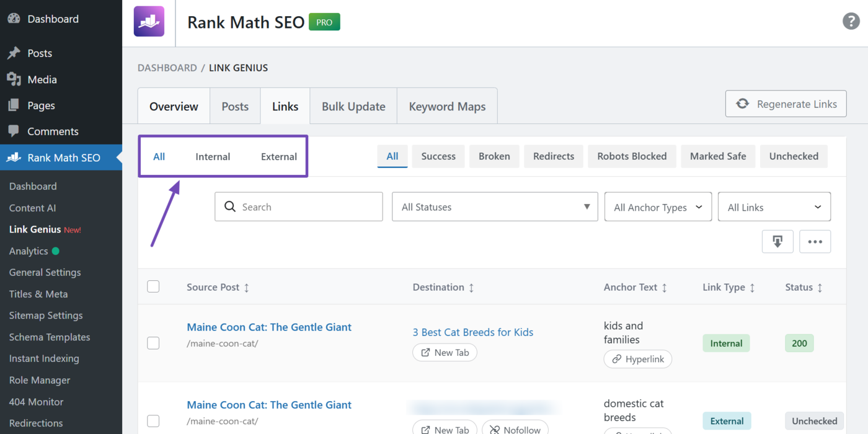Click the Rank Math SEO sidebar icon
The height and width of the screenshot is (434, 868).
click(x=14, y=157)
